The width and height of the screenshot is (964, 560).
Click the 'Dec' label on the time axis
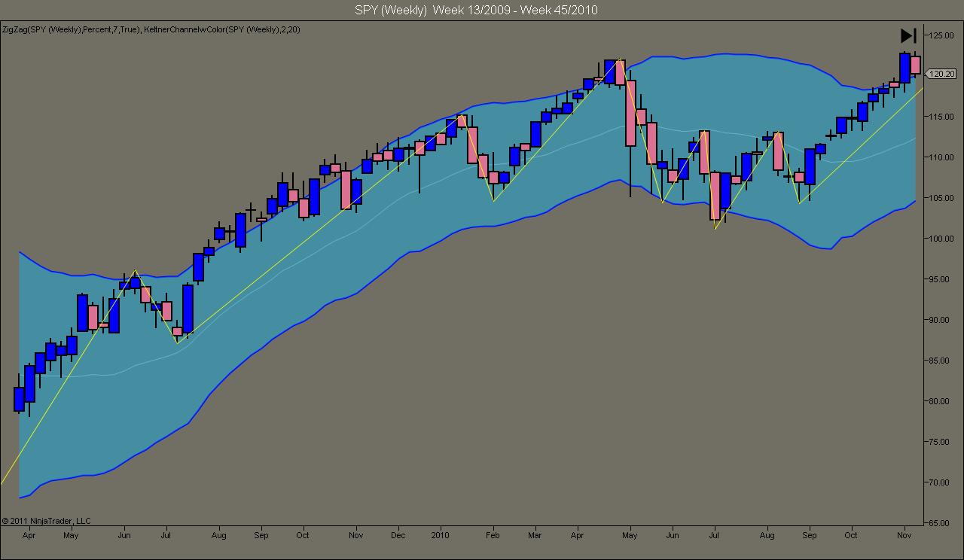coord(398,536)
